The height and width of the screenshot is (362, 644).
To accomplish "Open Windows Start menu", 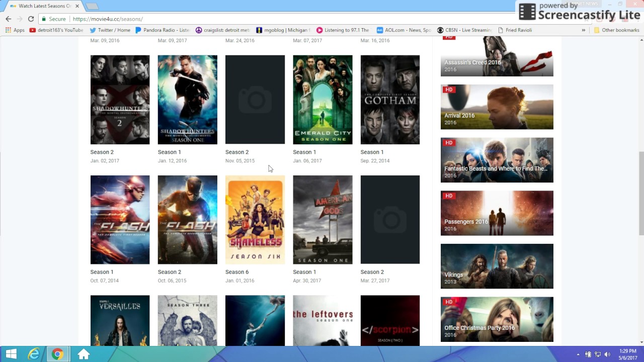I will point(11,354).
